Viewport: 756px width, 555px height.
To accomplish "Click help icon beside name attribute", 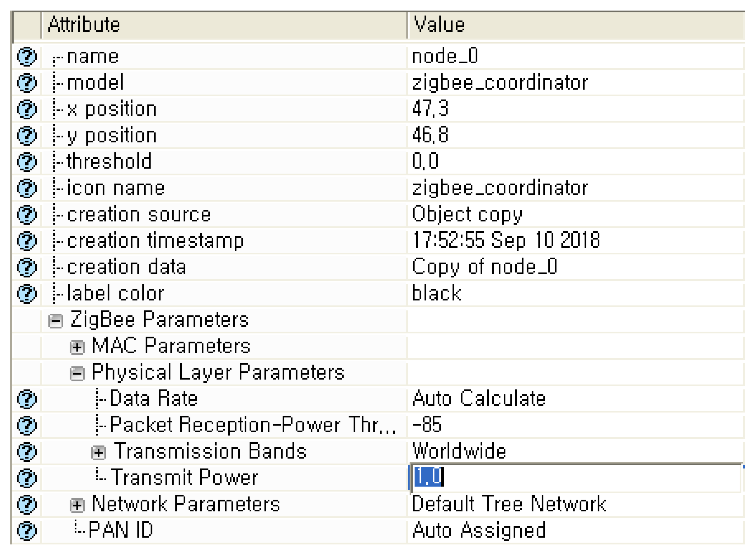I will [x=27, y=56].
